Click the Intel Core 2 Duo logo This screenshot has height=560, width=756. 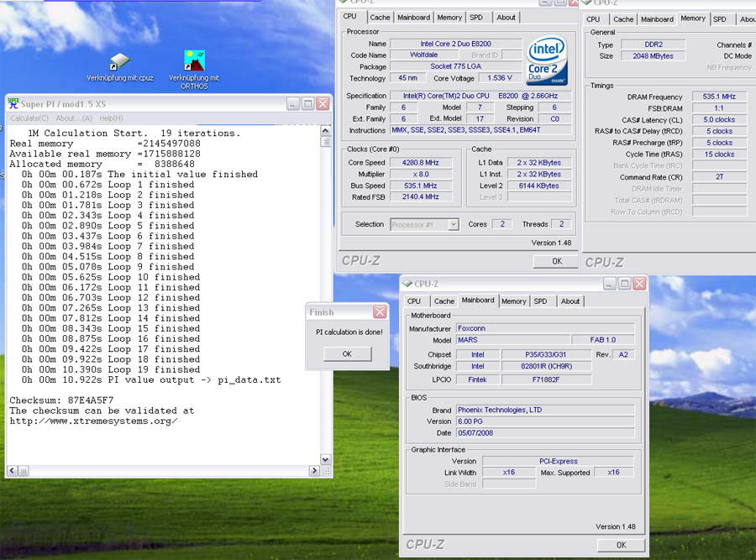point(547,61)
